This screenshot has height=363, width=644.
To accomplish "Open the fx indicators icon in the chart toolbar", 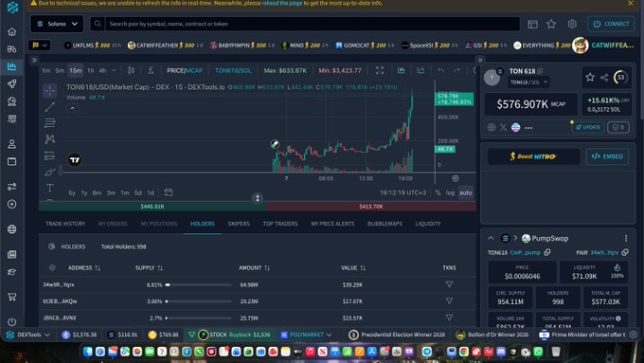I will click(x=151, y=70).
